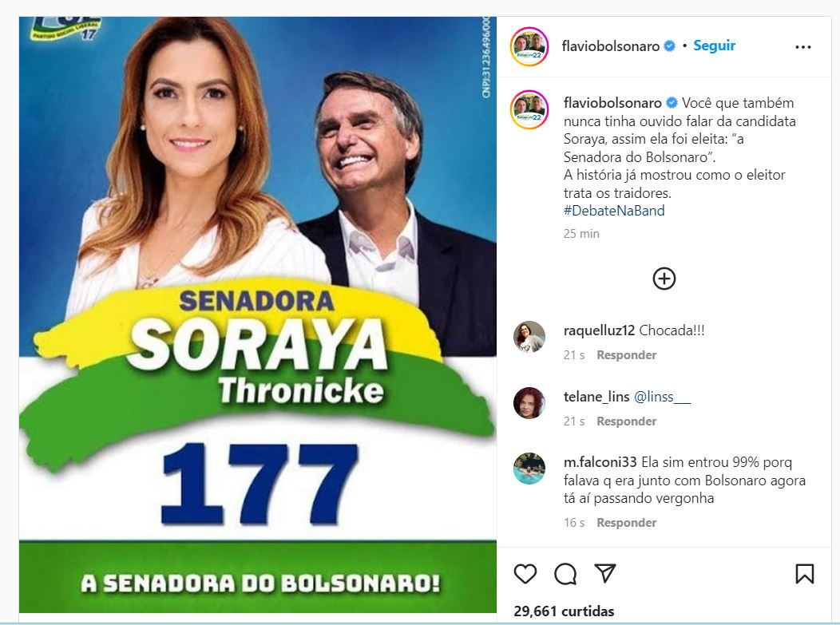Image resolution: width=840 pixels, height=625 pixels.
Task: Reply to m.falconi33's comment
Action: 626,523
